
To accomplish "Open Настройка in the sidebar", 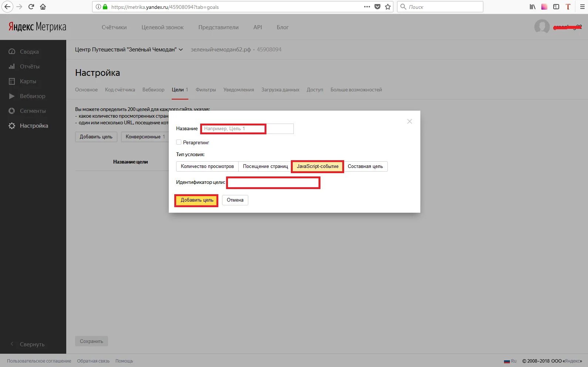I will (34, 126).
